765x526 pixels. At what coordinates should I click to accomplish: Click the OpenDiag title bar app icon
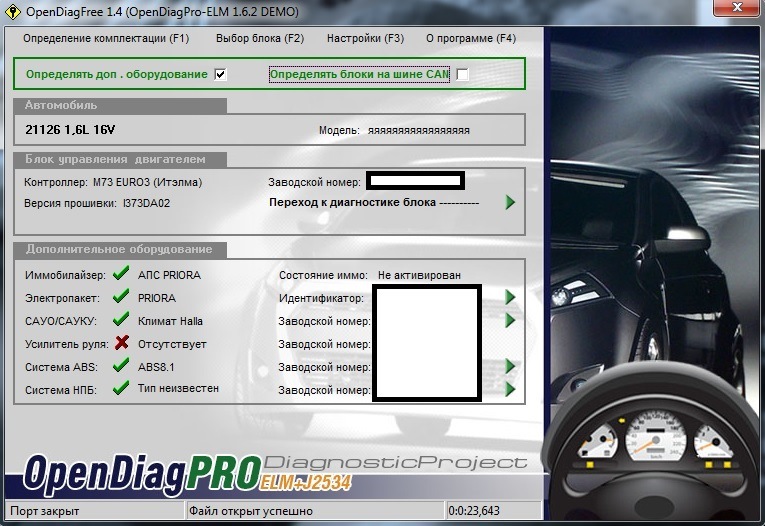click(x=12, y=11)
